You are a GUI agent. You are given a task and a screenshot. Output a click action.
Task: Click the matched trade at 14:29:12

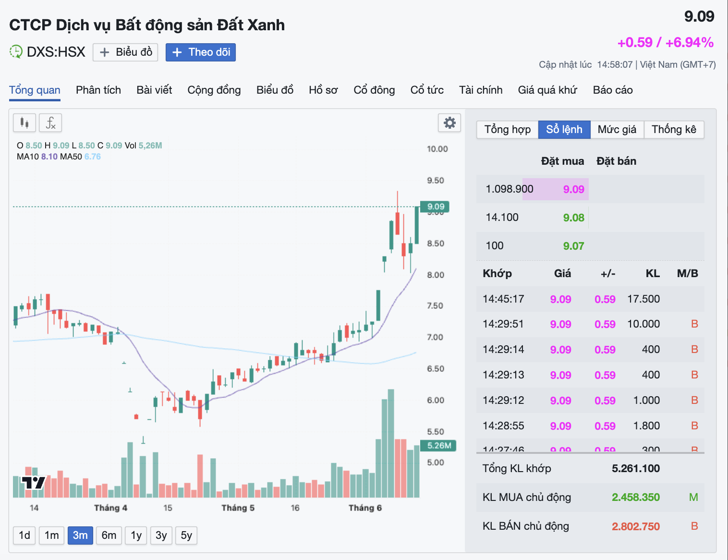(x=590, y=401)
